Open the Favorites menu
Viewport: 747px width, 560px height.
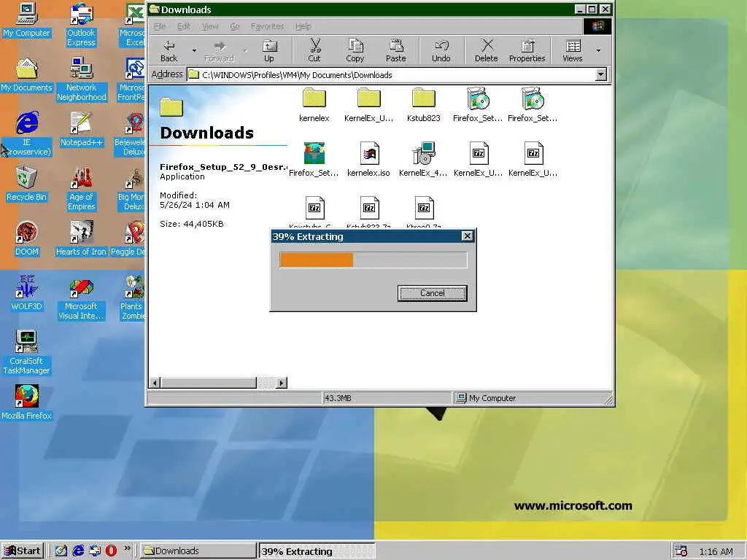267,26
